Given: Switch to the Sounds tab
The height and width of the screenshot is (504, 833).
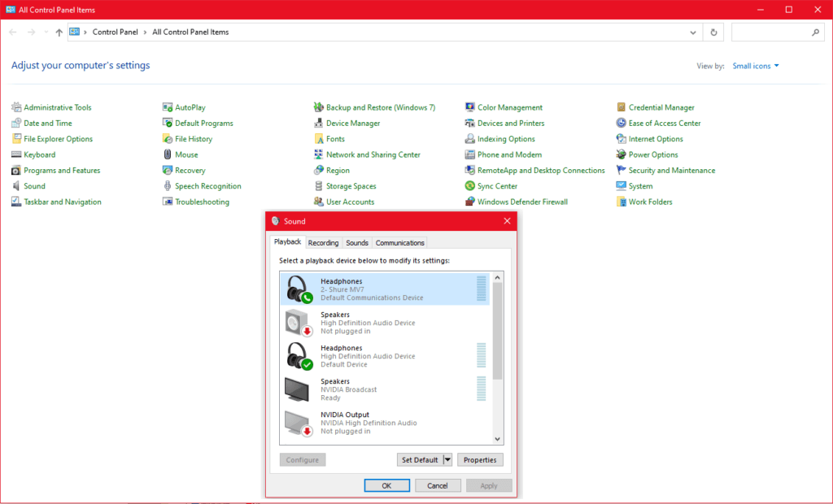Looking at the screenshot, I should (357, 243).
